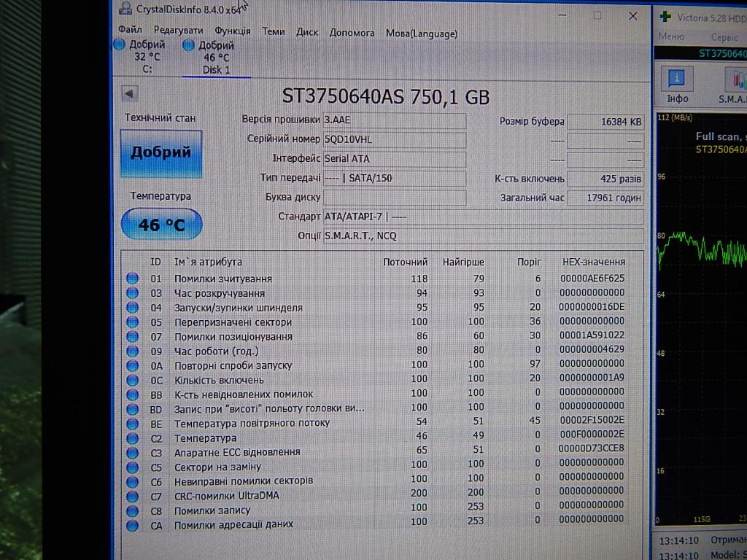Open Меню in the Victoria window

pos(671,36)
